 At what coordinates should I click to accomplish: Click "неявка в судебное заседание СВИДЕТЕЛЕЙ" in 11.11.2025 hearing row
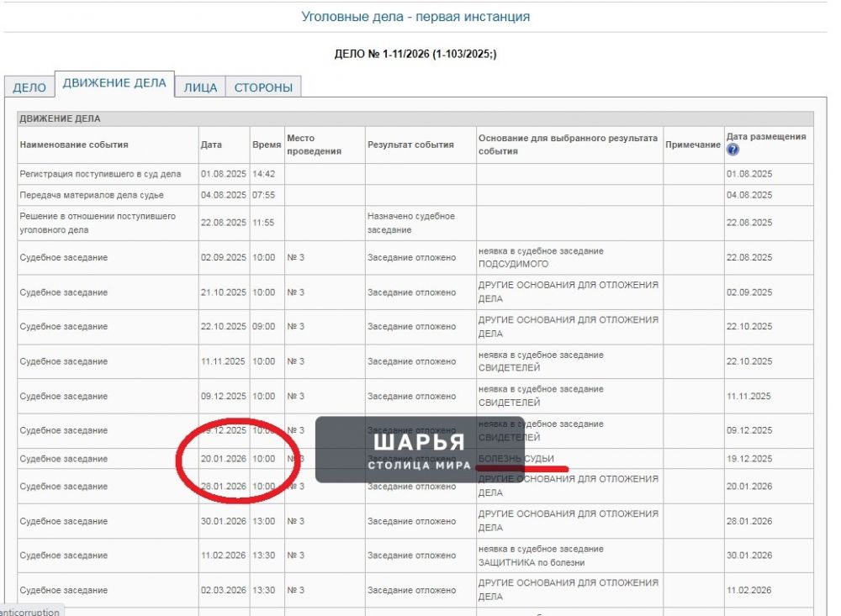tap(541, 361)
